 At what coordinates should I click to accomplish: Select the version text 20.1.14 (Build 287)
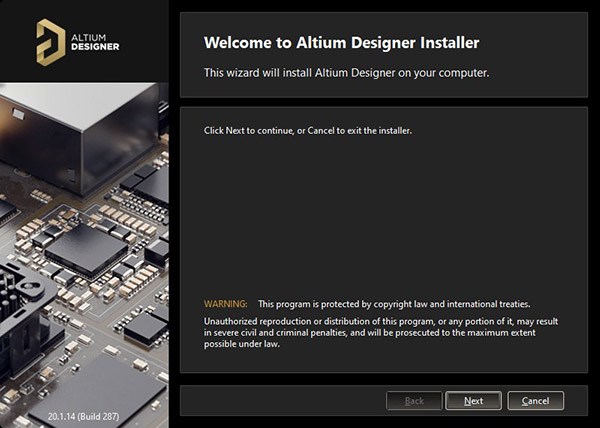pos(85,413)
